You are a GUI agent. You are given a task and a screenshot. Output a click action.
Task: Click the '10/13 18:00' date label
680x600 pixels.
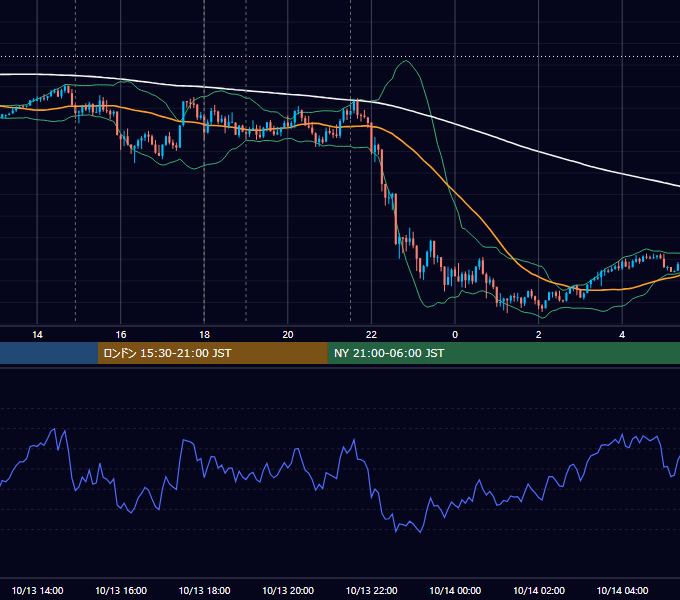204,590
